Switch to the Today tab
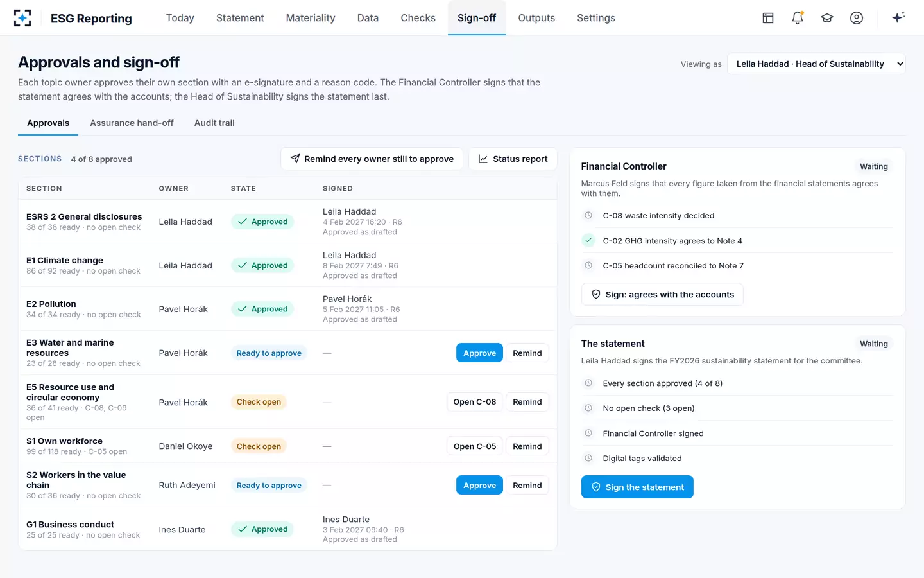Screen dimensions: 924x578 tap(180, 18)
